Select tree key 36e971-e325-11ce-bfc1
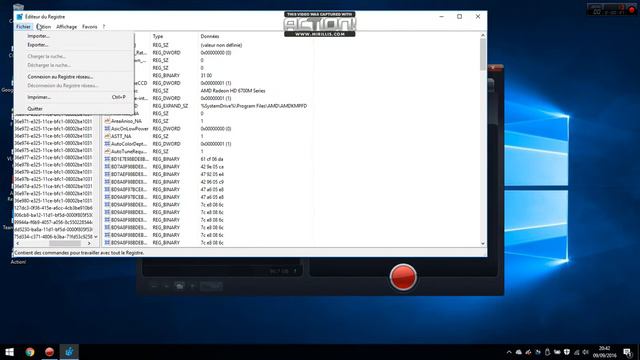Image resolution: width=640 pixels, height=360 pixels. pos(53,121)
